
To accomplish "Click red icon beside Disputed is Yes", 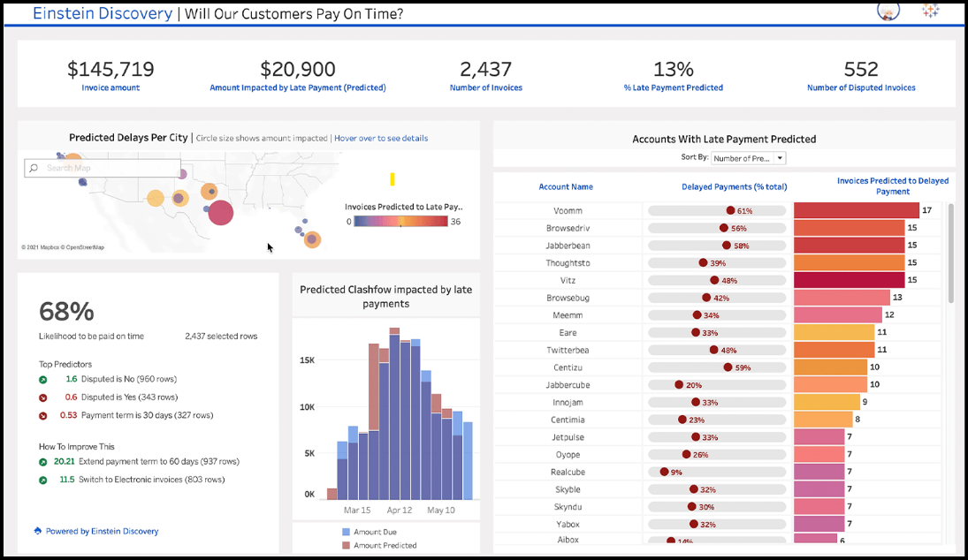I will pos(42,397).
